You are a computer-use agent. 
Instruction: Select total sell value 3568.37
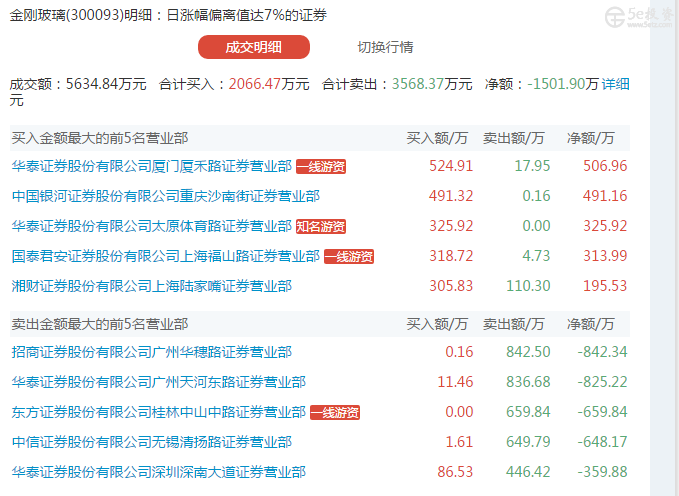click(x=418, y=84)
